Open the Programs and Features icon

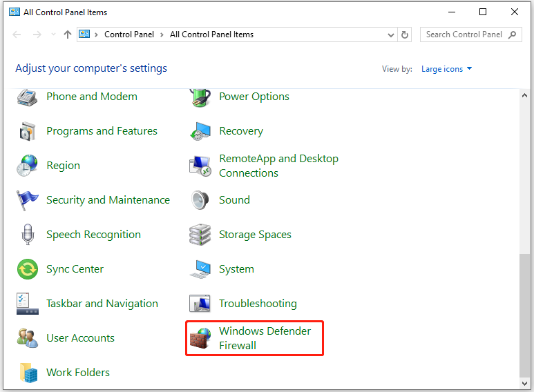click(27, 131)
